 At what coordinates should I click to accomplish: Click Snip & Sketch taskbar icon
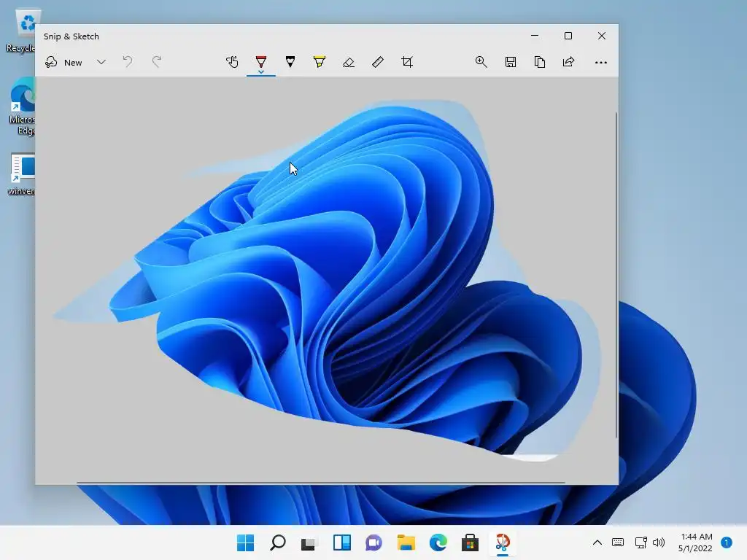coord(502,542)
